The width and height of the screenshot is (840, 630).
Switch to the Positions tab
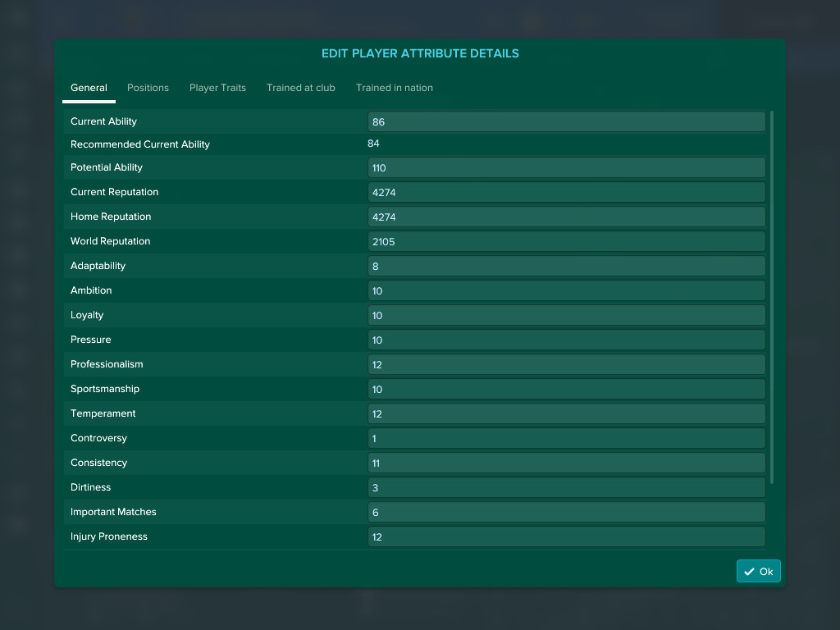click(x=148, y=88)
